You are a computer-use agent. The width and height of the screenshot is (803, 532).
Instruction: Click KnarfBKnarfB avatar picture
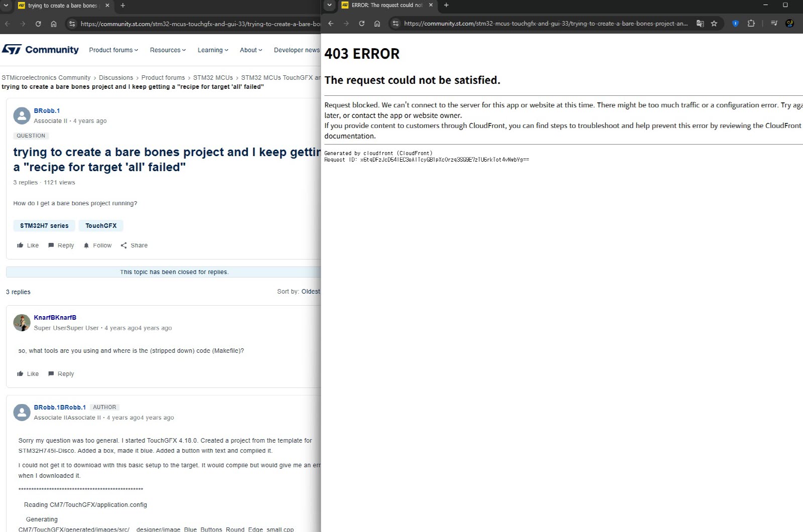(22, 323)
